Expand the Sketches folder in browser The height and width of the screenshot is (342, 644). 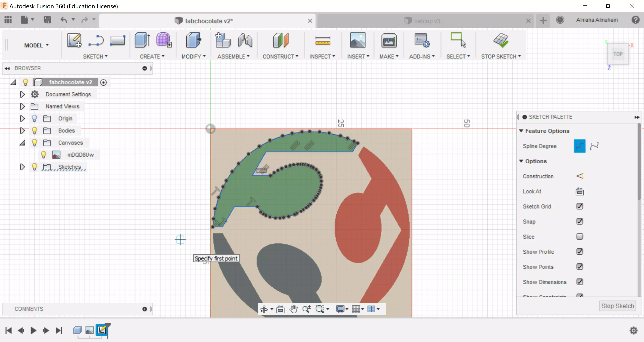point(22,167)
